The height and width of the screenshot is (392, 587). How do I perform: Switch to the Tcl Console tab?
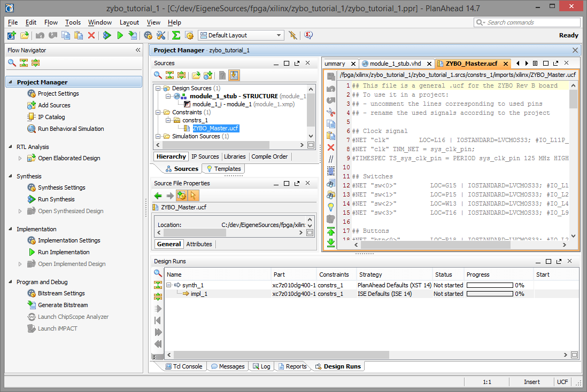tap(183, 366)
